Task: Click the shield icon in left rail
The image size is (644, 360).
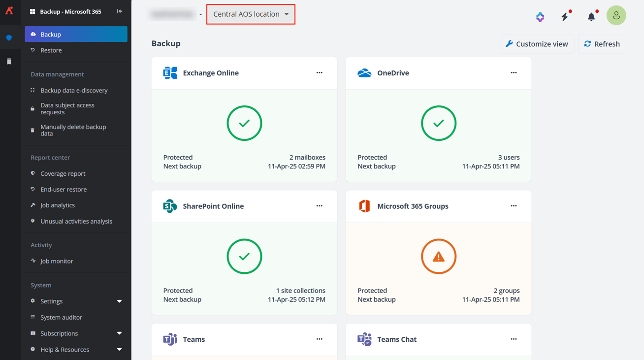Action: 9,38
